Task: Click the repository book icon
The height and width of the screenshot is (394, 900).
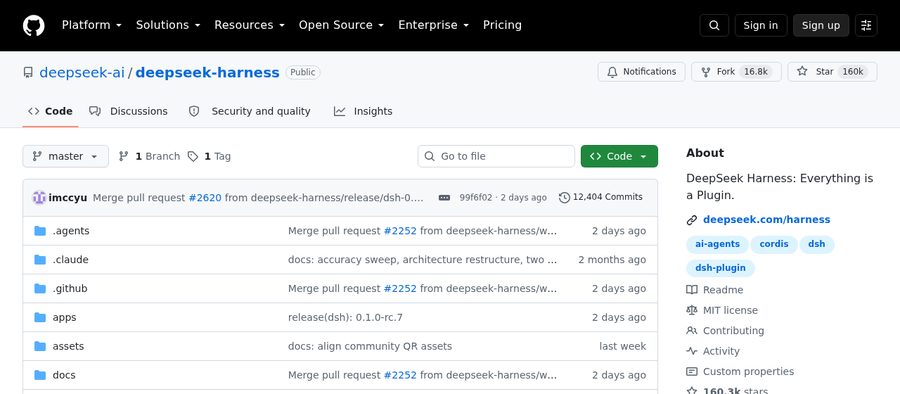Action: (28, 72)
